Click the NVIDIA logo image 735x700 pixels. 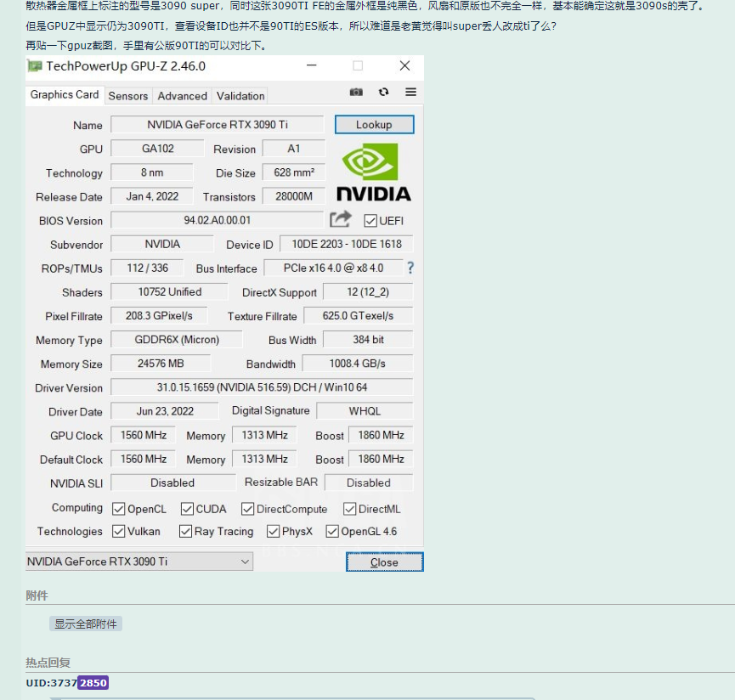point(373,172)
